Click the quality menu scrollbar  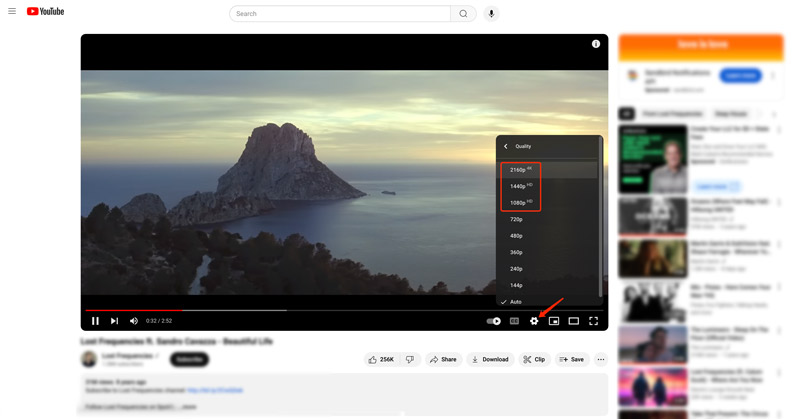click(x=600, y=217)
